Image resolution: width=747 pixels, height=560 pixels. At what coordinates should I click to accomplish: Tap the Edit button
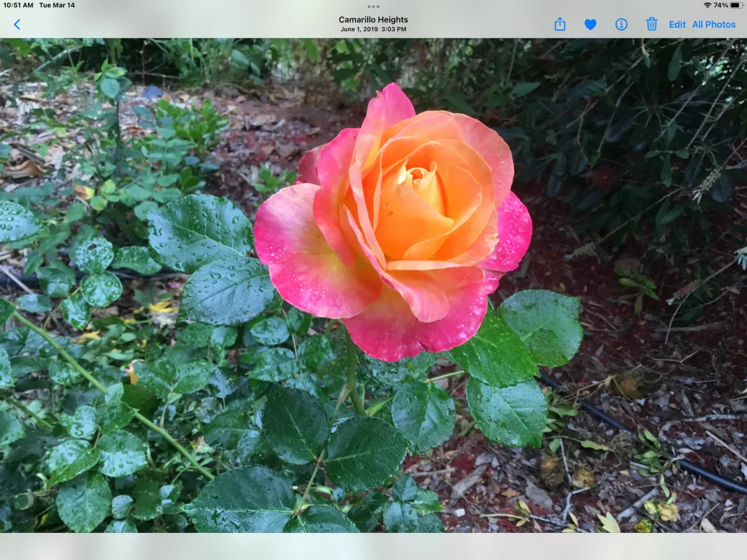(x=677, y=24)
